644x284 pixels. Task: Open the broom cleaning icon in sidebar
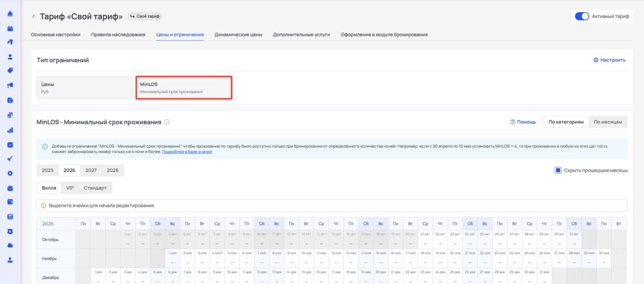tap(10, 159)
